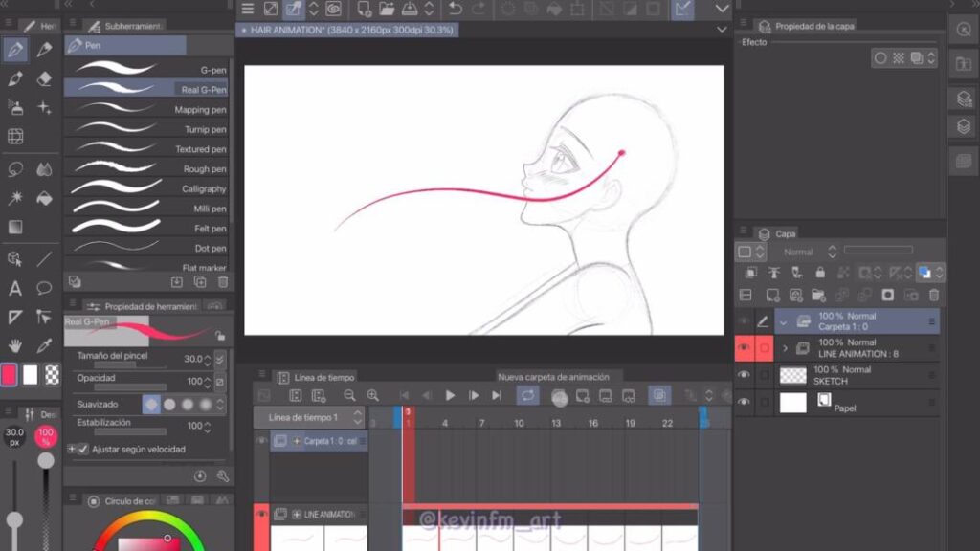Choose the Calligraphy brush

pyautogui.click(x=146, y=188)
